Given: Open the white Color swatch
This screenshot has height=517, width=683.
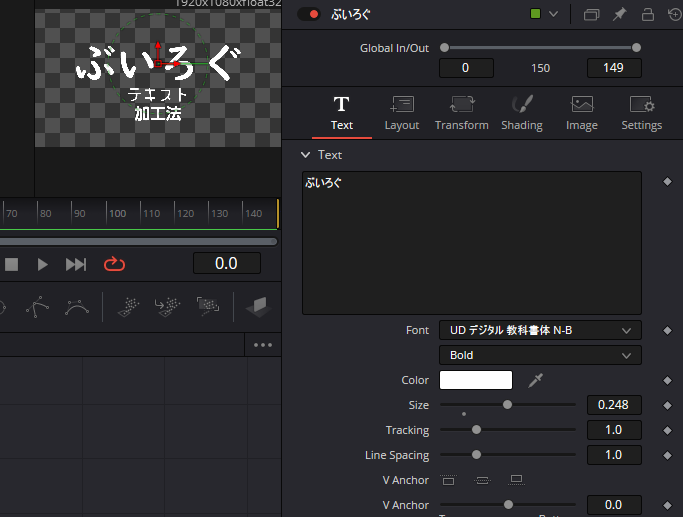Looking at the screenshot, I should (x=476, y=380).
